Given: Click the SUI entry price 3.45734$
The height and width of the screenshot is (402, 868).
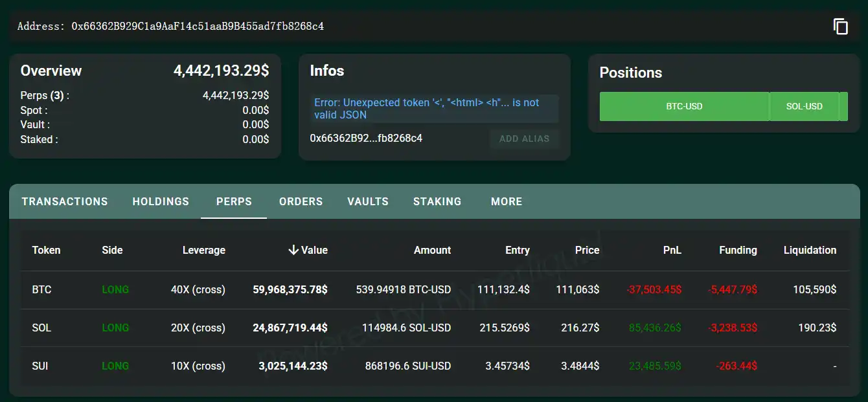Looking at the screenshot, I should (x=507, y=366).
